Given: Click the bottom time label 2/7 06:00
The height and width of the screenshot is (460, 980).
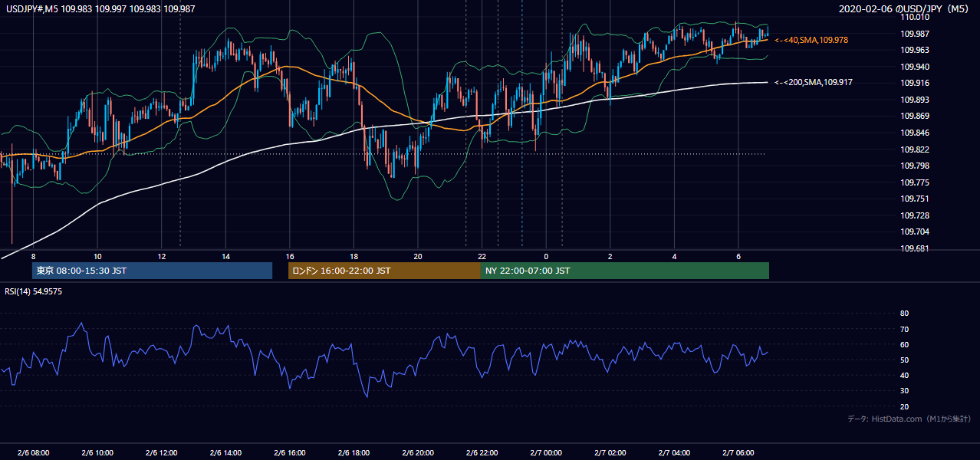Looking at the screenshot, I should 738,453.
